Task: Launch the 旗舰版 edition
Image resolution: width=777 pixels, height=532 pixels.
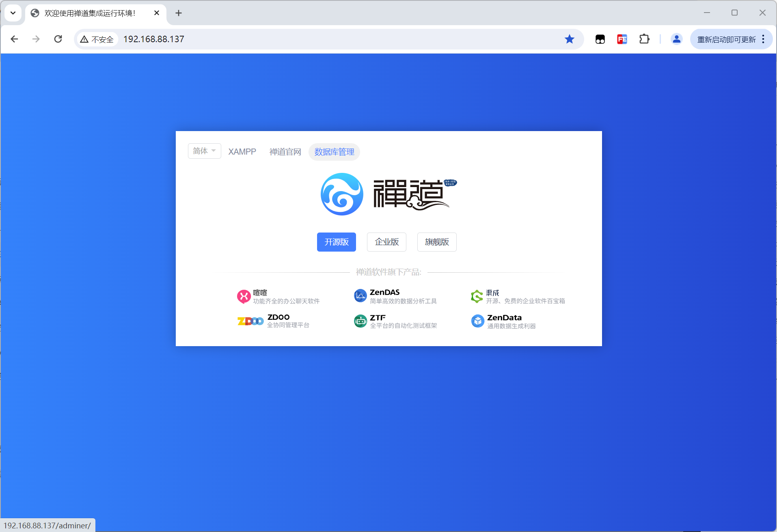Action: [437, 242]
